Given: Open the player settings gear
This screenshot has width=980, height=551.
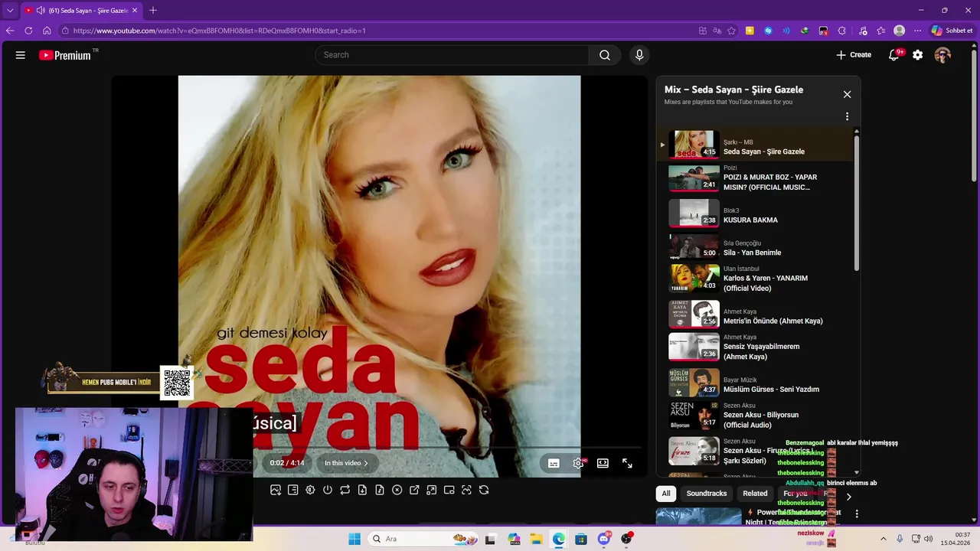Looking at the screenshot, I should pyautogui.click(x=578, y=463).
